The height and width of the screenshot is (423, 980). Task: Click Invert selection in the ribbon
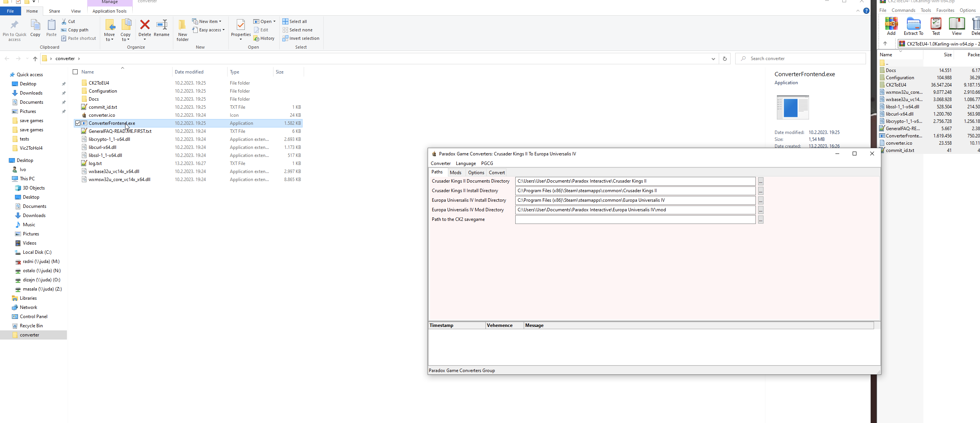(301, 38)
